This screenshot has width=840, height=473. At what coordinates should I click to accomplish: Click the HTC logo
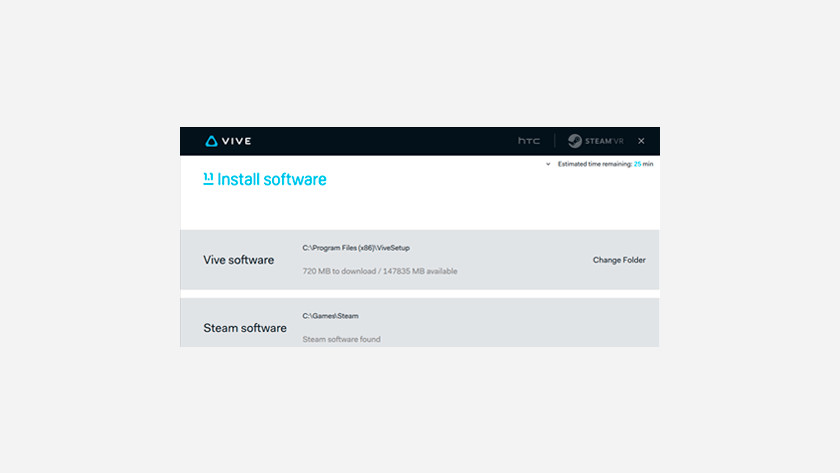pos(528,141)
